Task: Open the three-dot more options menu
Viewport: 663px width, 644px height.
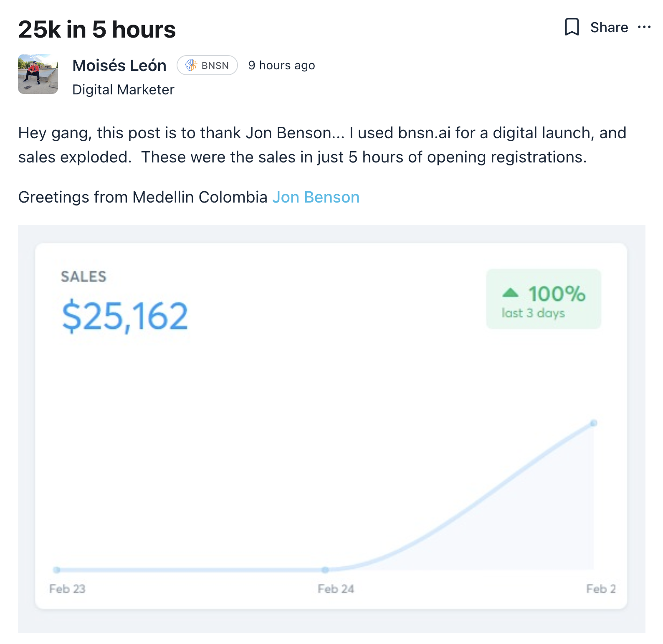Action: click(644, 28)
